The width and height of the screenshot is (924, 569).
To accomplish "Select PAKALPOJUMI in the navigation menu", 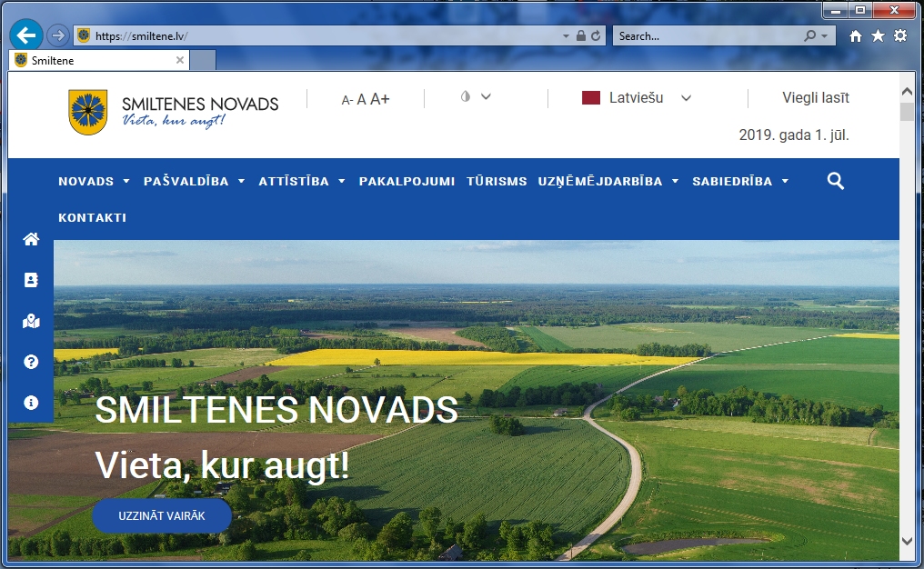I will [x=407, y=181].
